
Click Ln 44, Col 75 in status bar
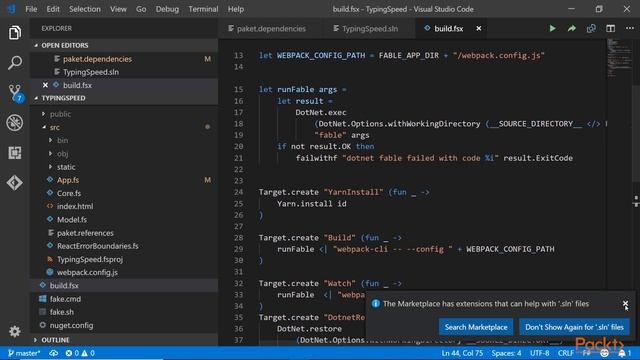pyautogui.click(x=462, y=353)
